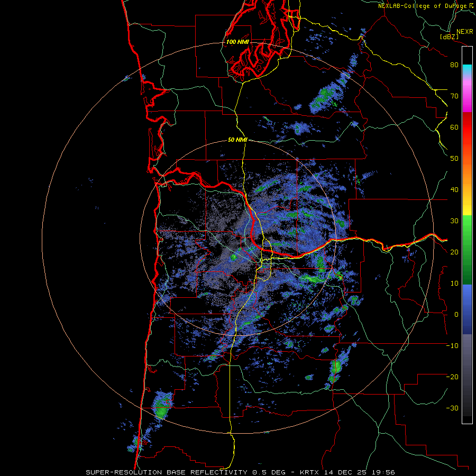The width and height of the screenshot is (476, 476).
Task: Click the 70 value on the dBZ scale
Action: 454,96
